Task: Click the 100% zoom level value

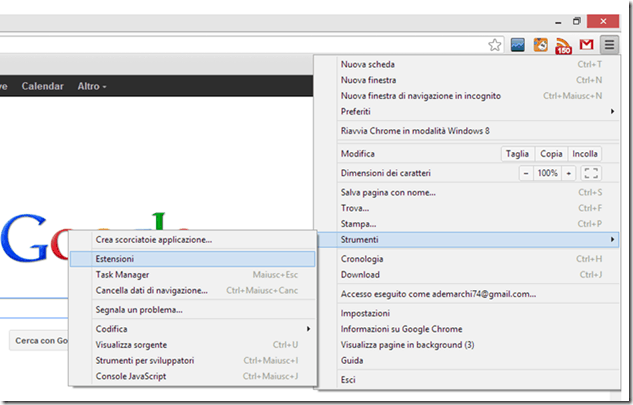Action: coord(547,173)
